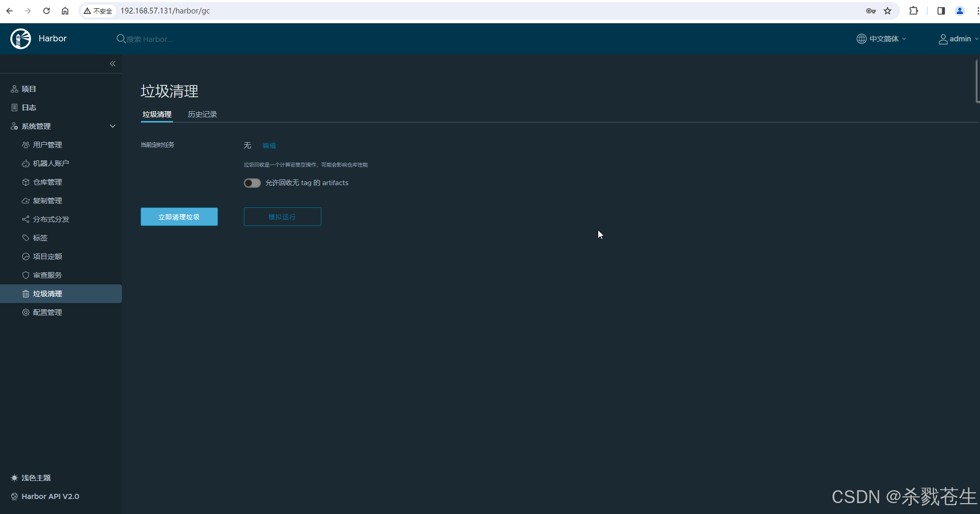Switch to 历史记录 tab

pyautogui.click(x=203, y=114)
